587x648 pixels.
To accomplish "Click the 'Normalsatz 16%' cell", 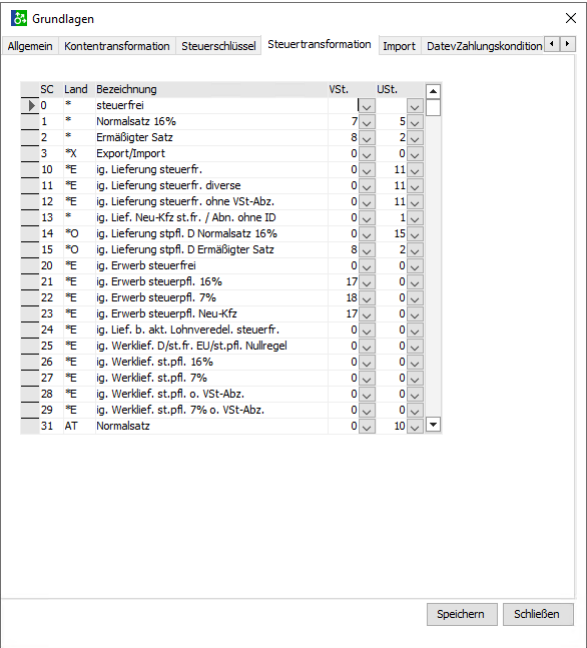I will point(211,122).
